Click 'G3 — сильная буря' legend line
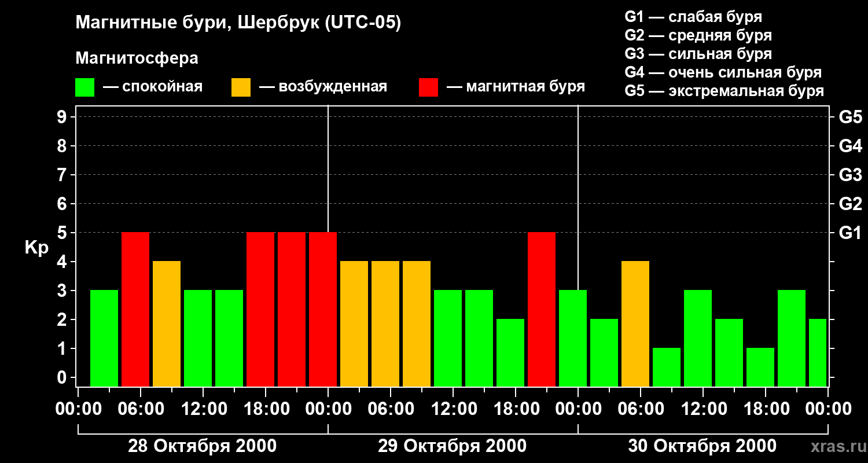This screenshot has width=868, height=463. tap(698, 54)
